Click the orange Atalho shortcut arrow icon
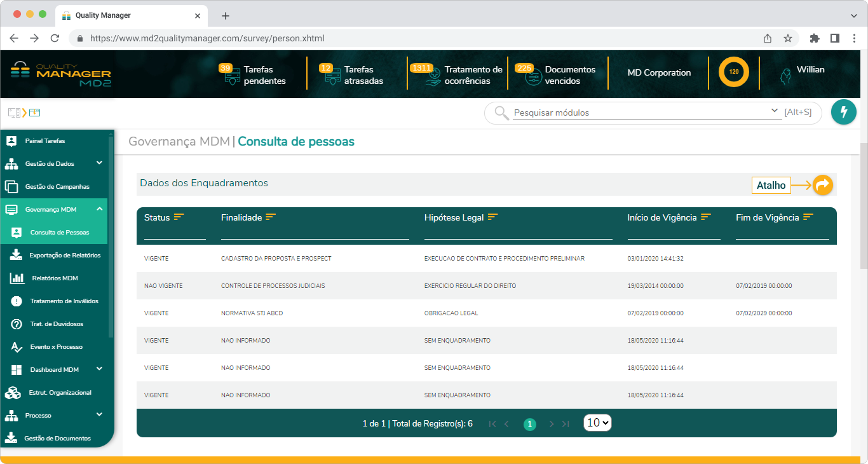The image size is (868, 464). 823,185
